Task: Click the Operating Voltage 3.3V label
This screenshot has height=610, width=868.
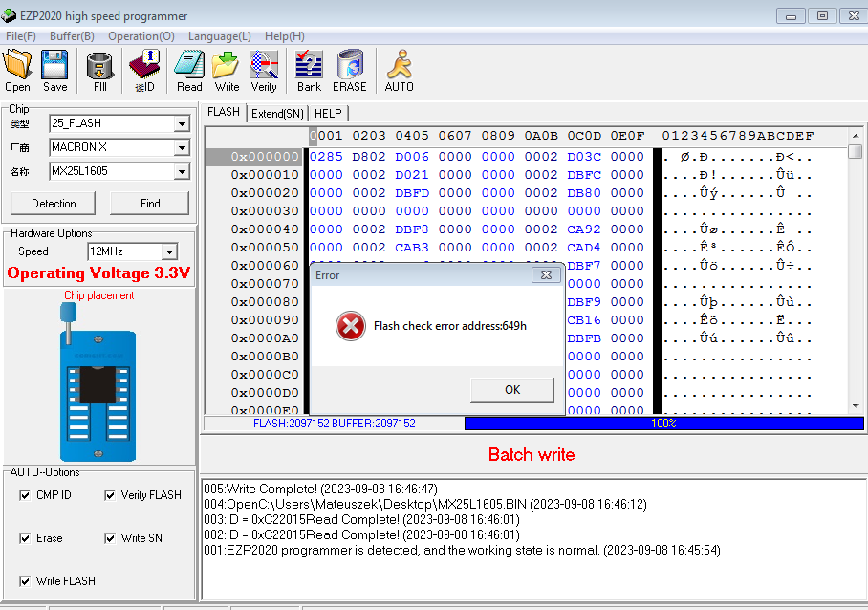Action: [98, 273]
